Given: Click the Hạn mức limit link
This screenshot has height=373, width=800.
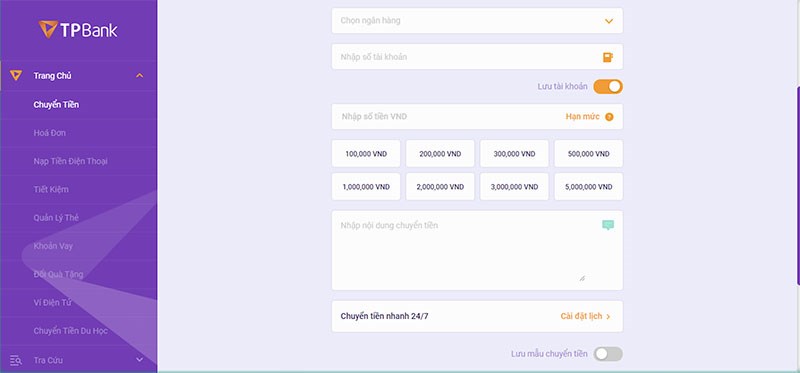Looking at the screenshot, I should click(582, 117).
